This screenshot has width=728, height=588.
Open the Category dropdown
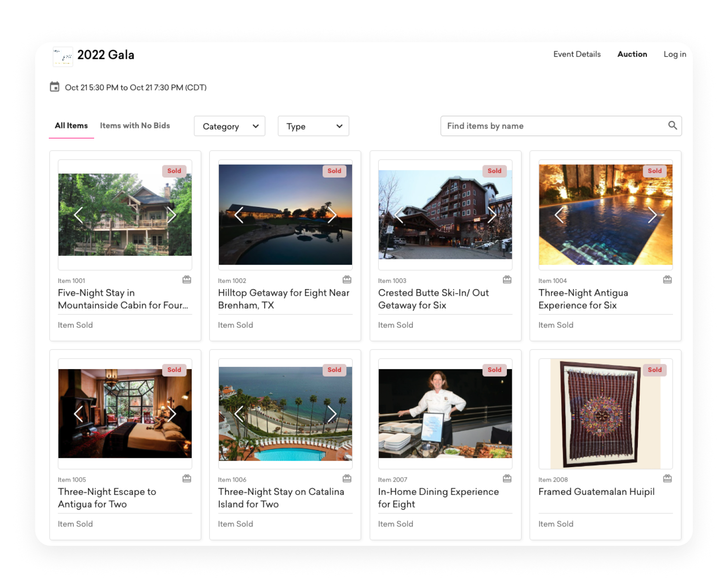(x=229, y=127)
